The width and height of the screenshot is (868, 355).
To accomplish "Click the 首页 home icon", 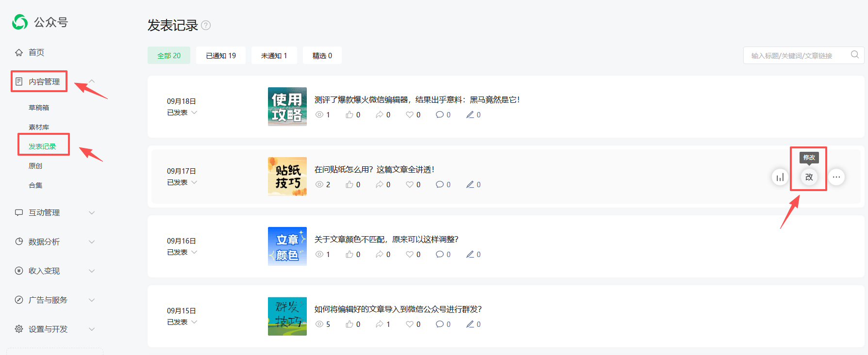I will (19, 52).
